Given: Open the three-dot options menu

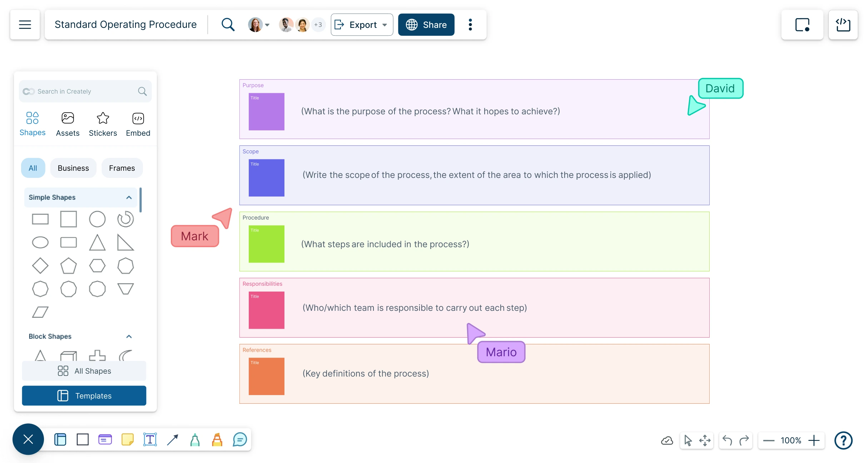Looking at the screenshot, I should pyautogui.click(x=470, y=25).
